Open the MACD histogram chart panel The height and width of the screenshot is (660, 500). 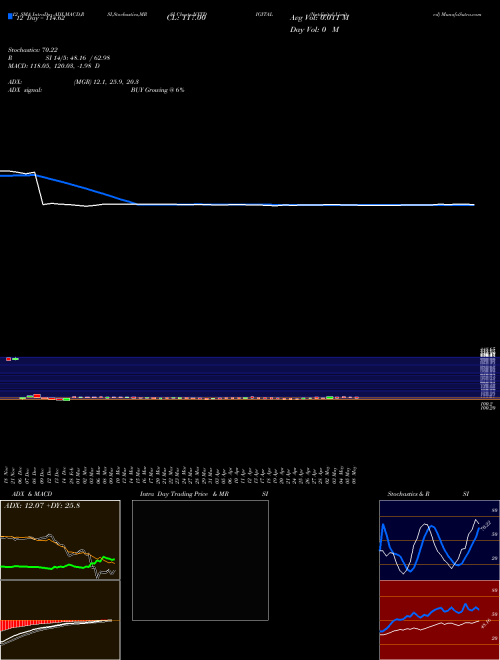(60, 620)
